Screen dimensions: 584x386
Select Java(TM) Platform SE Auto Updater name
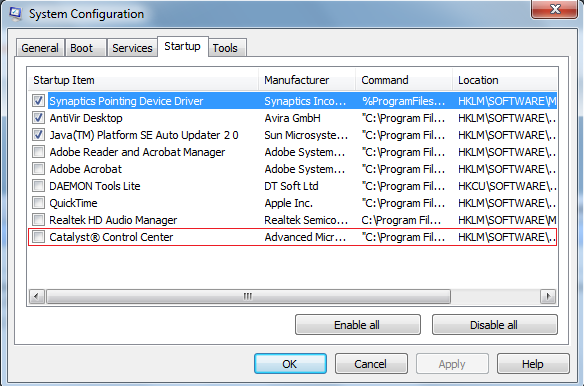(x=144, y=135)
